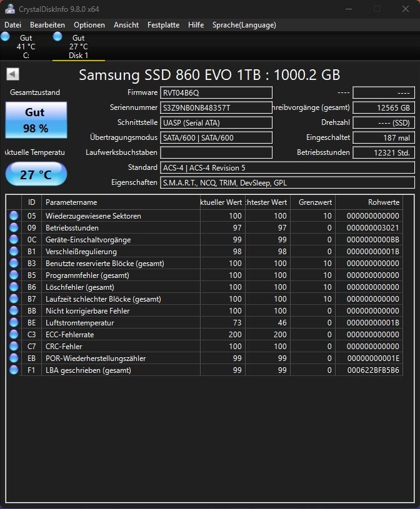Click status orb for Laufzeit schlechter Blöcke row

[14, 299]
